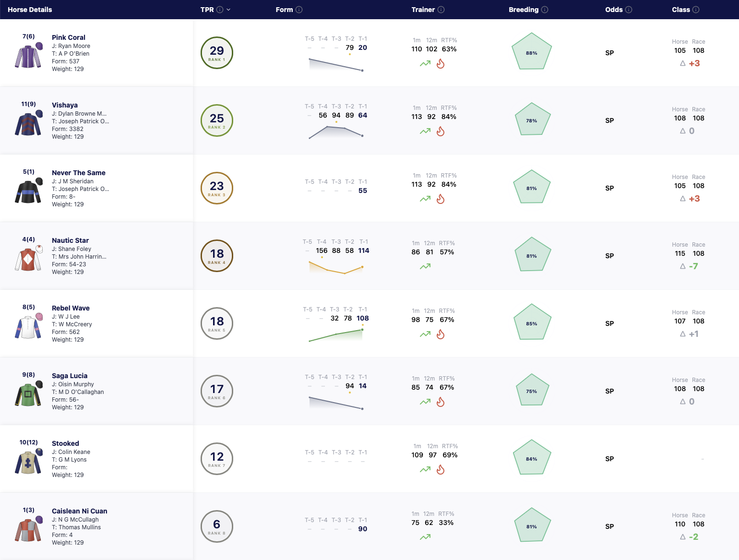739x560 pixels.
Task: Click the Horse Details column header
Action: (x=30, y=10)
